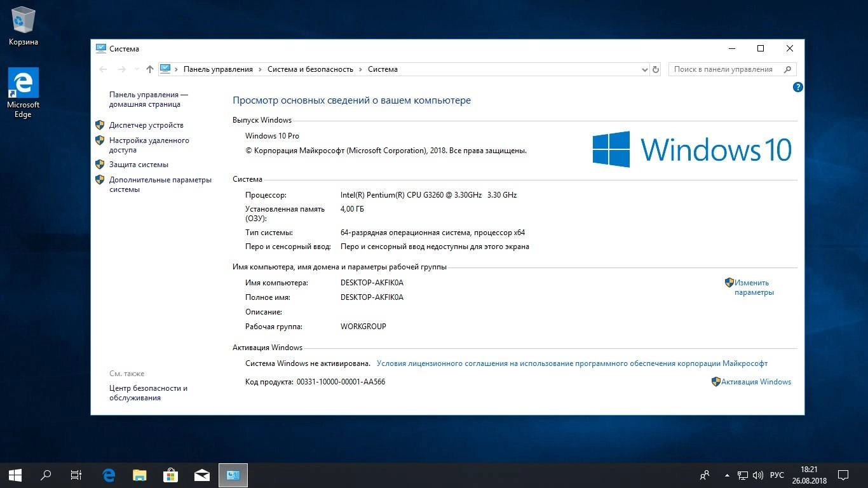
Task: Click Система breadcrumb
Action: pos(383,69)
